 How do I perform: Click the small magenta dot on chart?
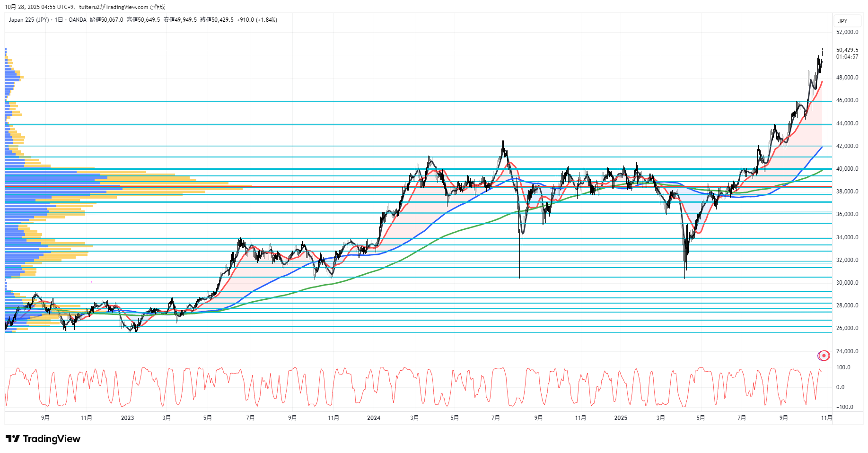click(91, 282)
